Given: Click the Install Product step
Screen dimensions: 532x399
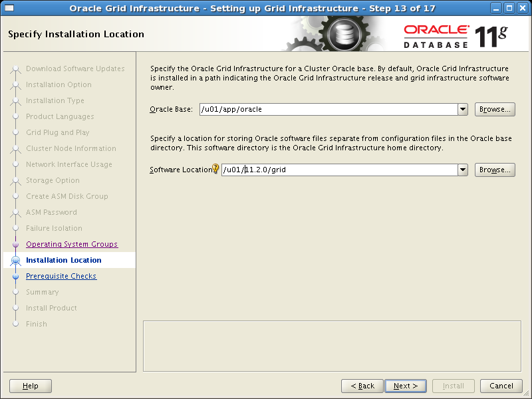Looking at the screenshot, I should (51, 308).
